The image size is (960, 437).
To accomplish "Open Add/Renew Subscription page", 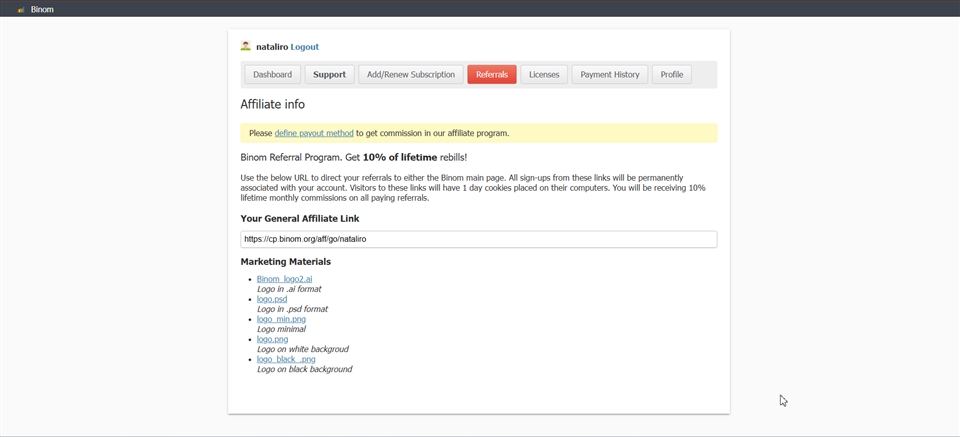I will [x=411, y=75].
